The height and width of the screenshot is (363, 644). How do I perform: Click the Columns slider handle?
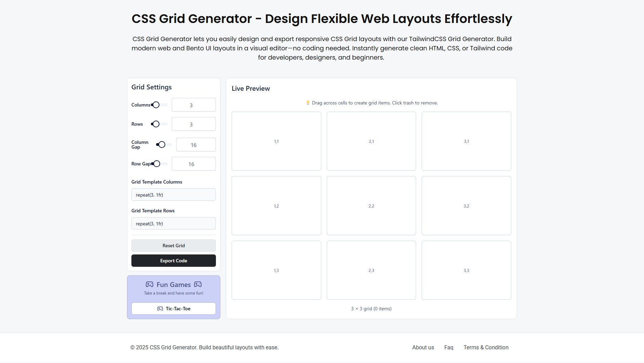click(x=156, y=105)
